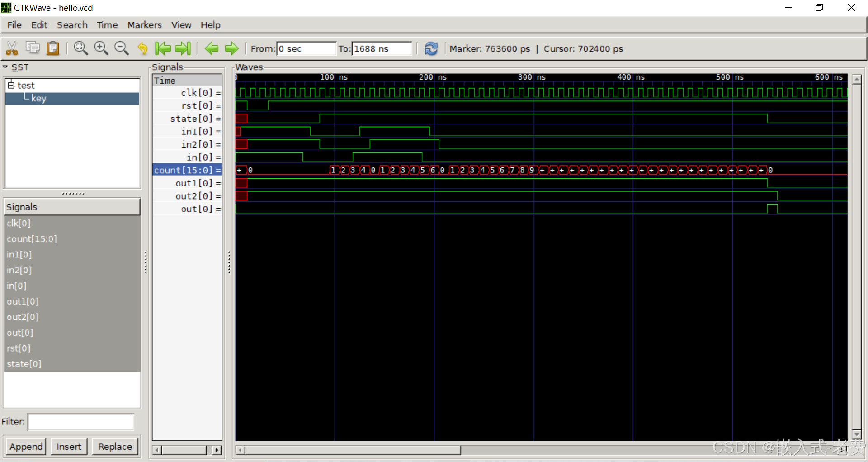Click the From time input field
The width and height of the screenshot is (868, 462).
(307, 48)
